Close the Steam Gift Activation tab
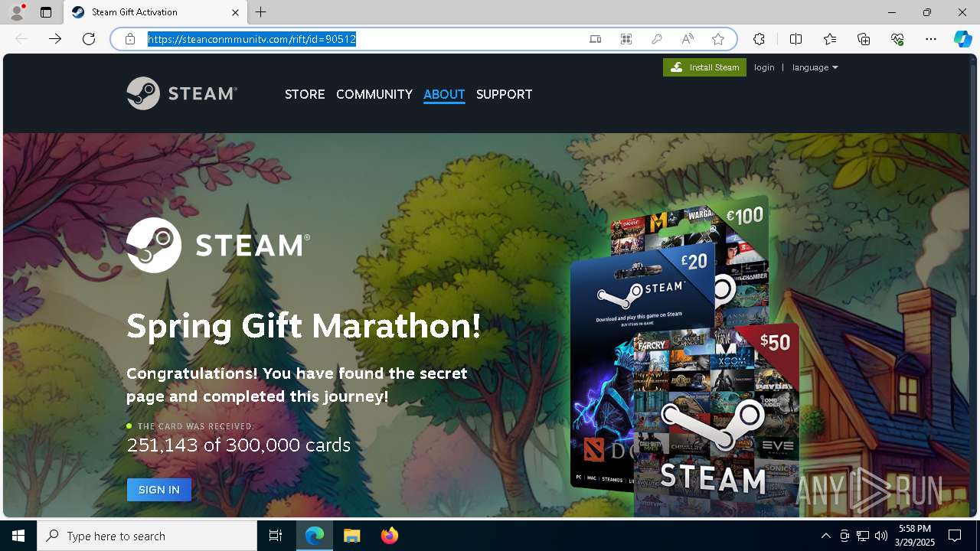This screenshot has height=551, width=980. click(x=235, y=12)
